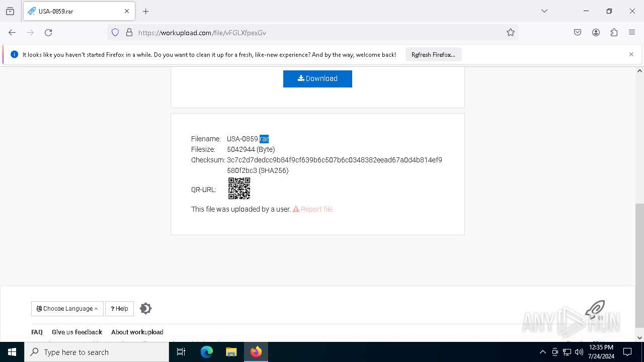The image size is (644, 362).
Task: Click the filesize value 5042944 (Byte)
Action: click(x=251, y=149)
